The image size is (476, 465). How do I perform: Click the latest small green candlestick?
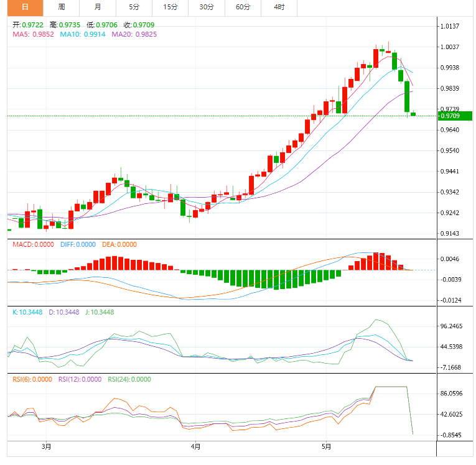tap(413, 114)
